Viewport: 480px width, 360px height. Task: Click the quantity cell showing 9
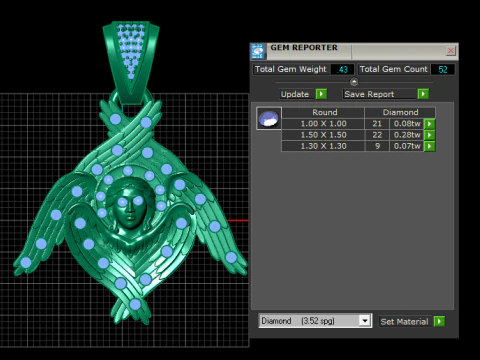[x=377, y=146]
